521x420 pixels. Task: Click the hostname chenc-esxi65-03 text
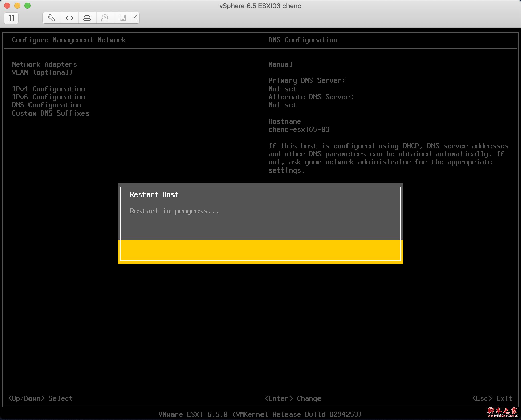pyautogui.click(x=299, y=130)
